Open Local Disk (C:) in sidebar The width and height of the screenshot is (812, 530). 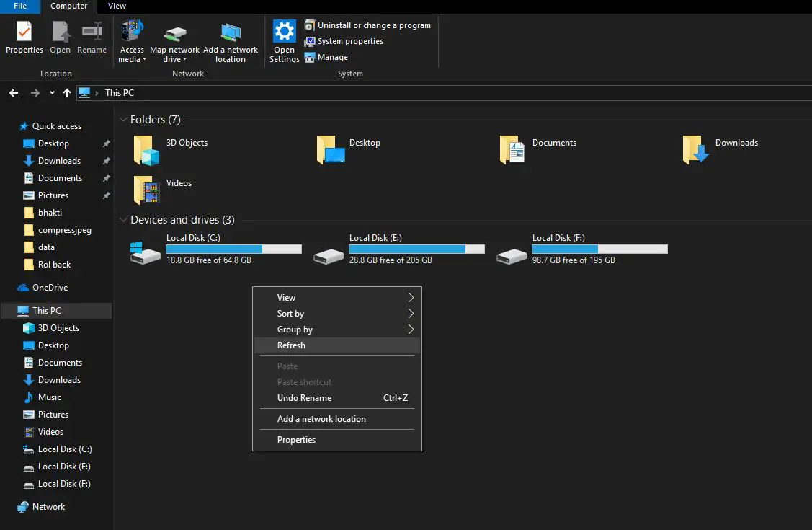click(x=64, y=449)
